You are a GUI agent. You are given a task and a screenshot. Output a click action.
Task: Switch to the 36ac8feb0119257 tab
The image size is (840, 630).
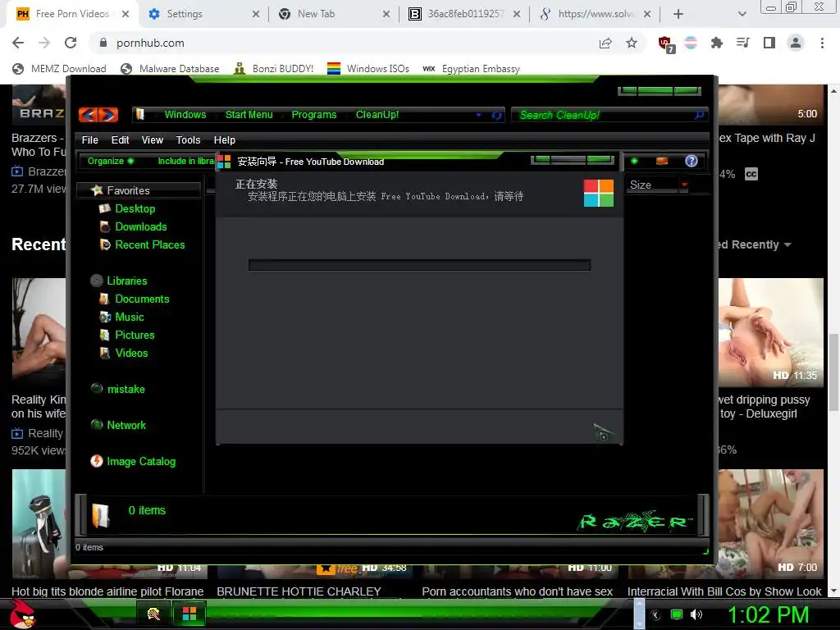pyautogui.click(x=464, y=14)
